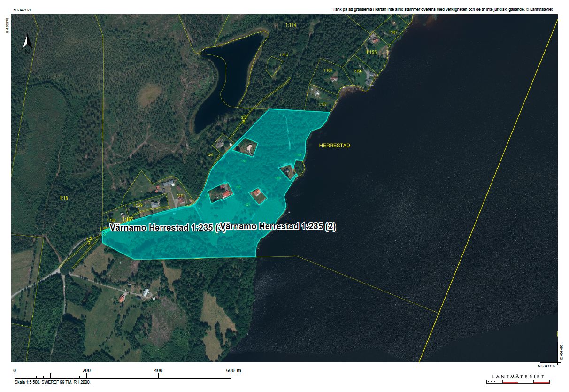Image resolution: width=569 pixels, height=392 pixels.
Task: Click parcel label 1:155 near the shoreline
Action: coord(371,52)
